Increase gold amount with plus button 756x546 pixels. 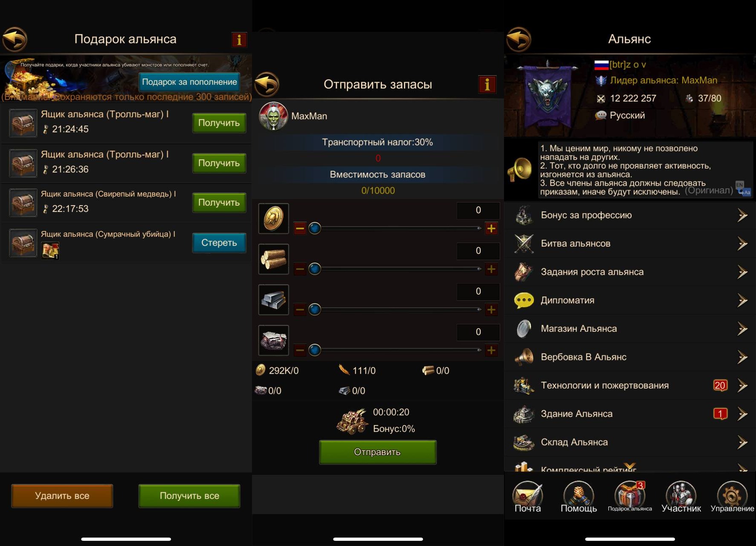pos(491,229)
